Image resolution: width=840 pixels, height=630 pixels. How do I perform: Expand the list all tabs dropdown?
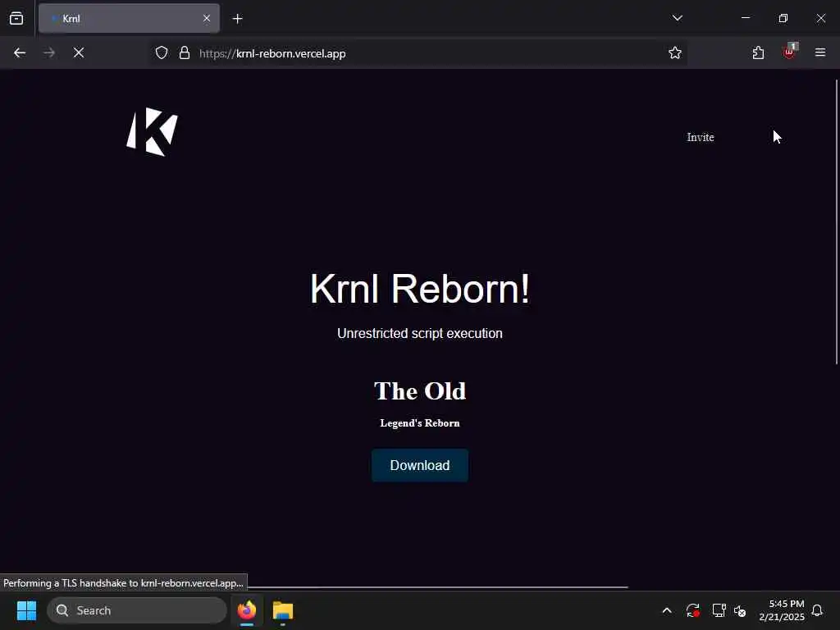(x=677, y=18)
